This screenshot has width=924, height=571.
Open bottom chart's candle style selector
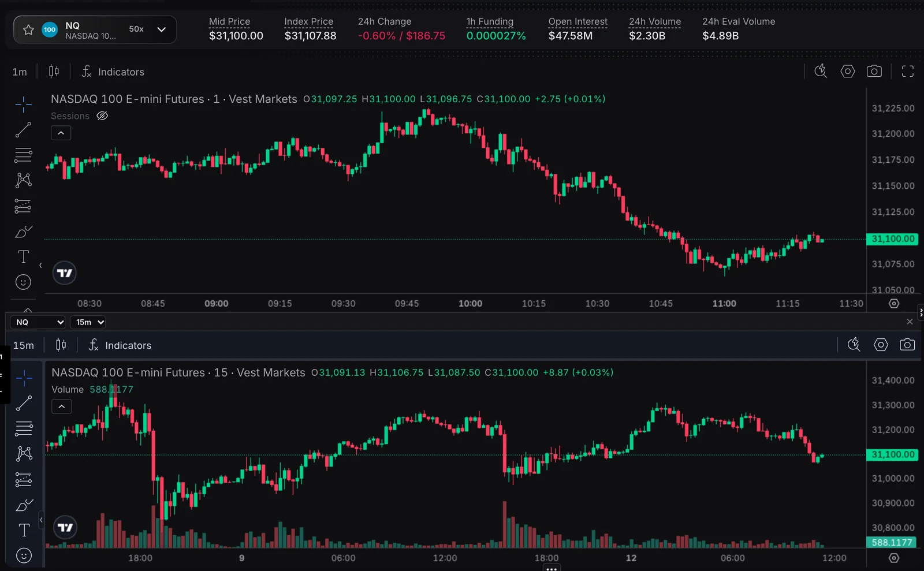(x=61, y=345)
